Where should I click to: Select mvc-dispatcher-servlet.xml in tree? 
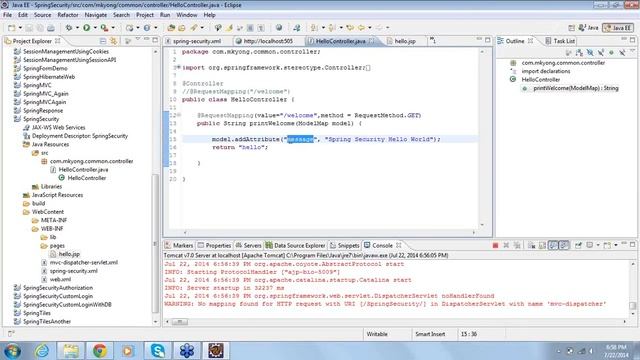tap(84, 262)
